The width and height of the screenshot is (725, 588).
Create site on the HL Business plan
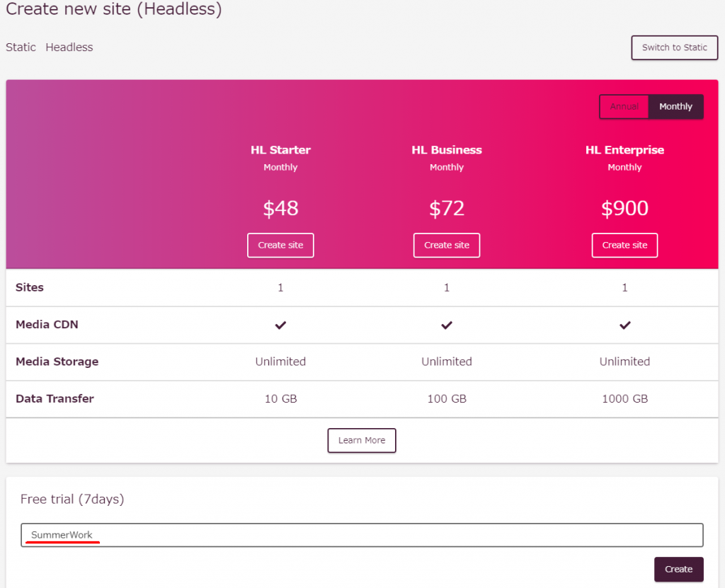(447, 245)
